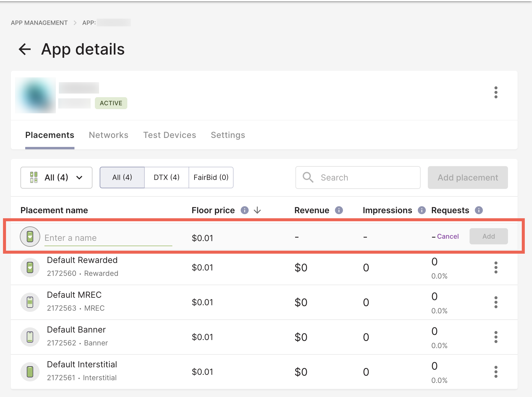Click the Impressions info icon
The image size is (532, 397).
422,210
